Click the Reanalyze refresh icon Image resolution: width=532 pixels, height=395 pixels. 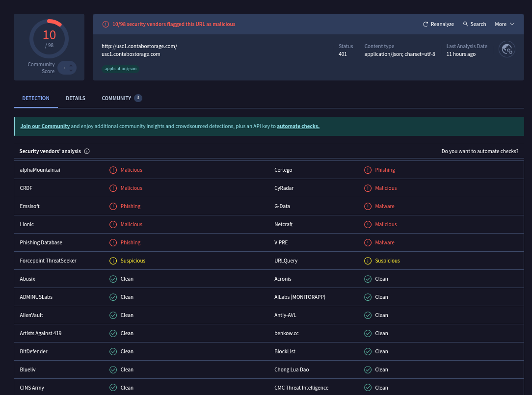point(426,24)
